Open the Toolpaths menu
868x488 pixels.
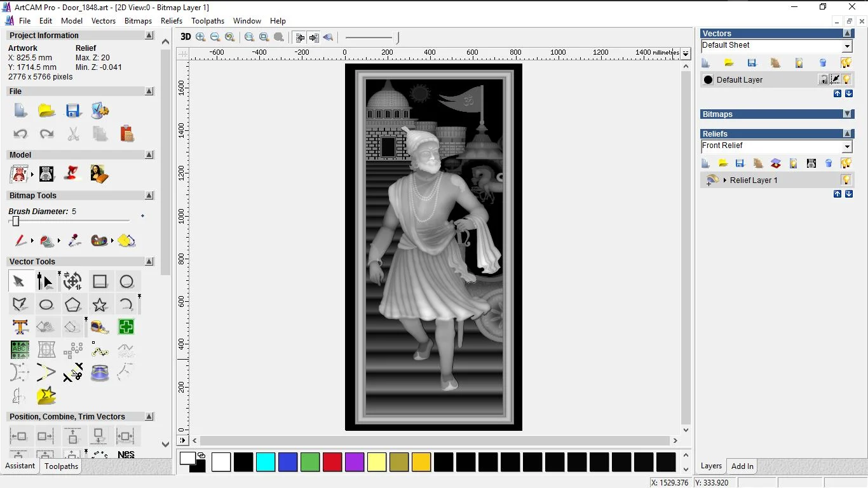coord(207,21)
